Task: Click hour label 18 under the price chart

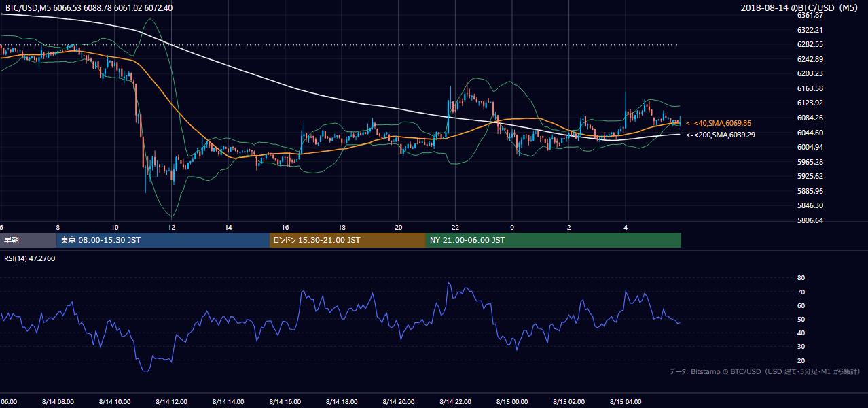Action: (x=342, y=227)
